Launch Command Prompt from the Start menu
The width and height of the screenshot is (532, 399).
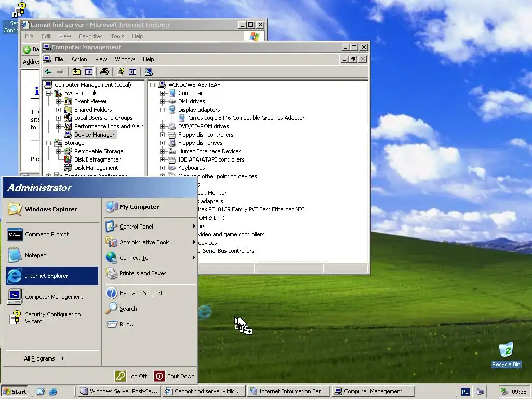coord(52,234)
